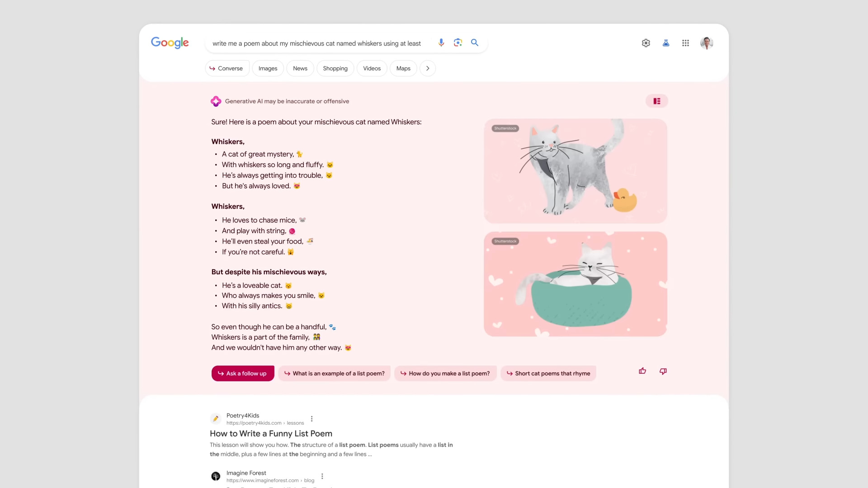Open cat in green bed image
This screenshot has width=868, height=488.
point(576,284)
